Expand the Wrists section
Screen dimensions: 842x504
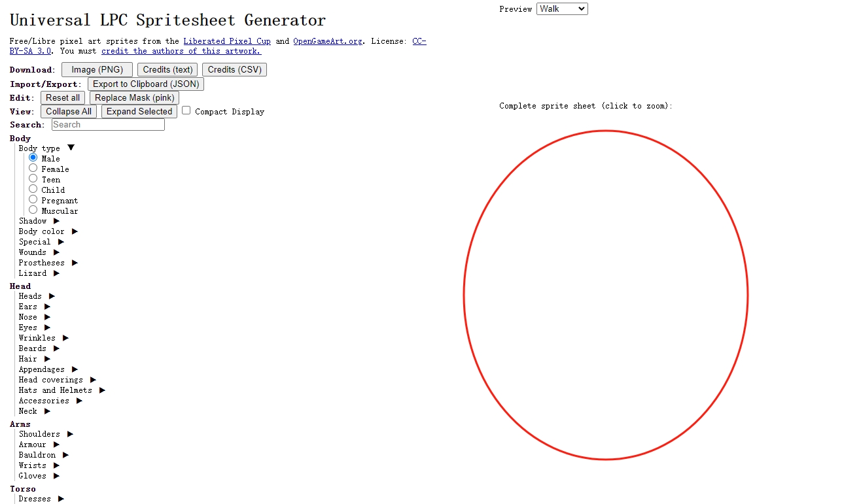(x=39, y=465)
